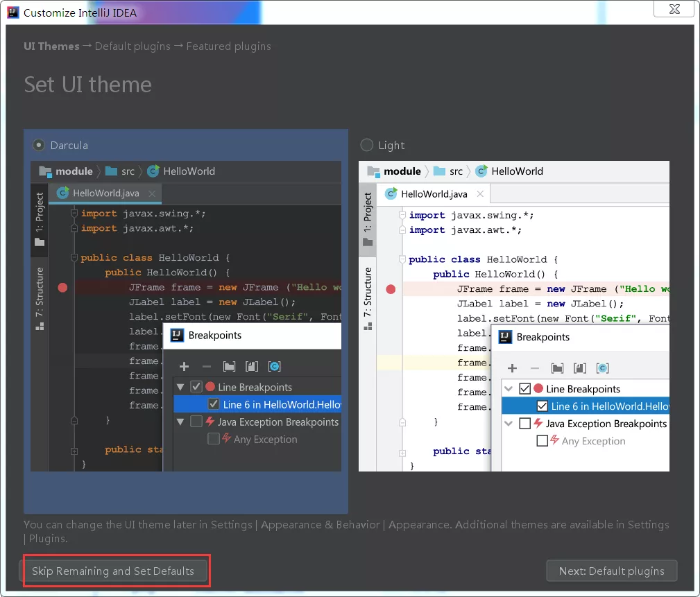
Task: Fold HelloWorld class block in Light editor
Action: point(402,260)
